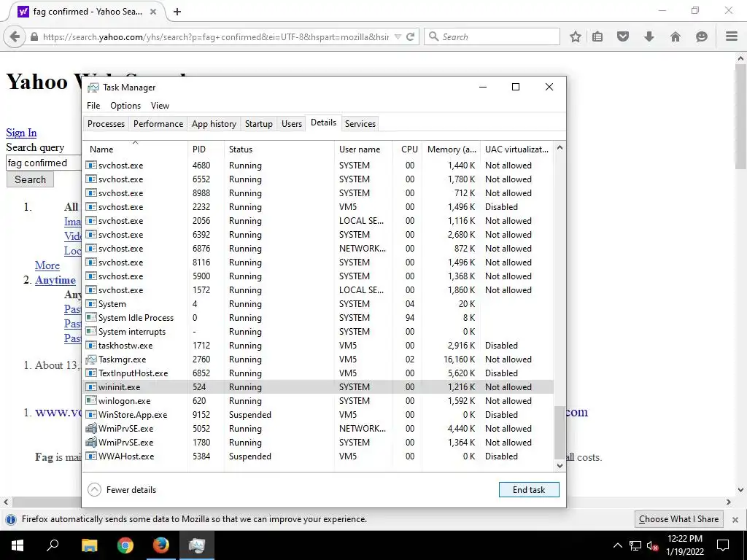747x560 pixels.
Task: Click the Sign In link on Yahoo
Action: click(x=21, y=133)
